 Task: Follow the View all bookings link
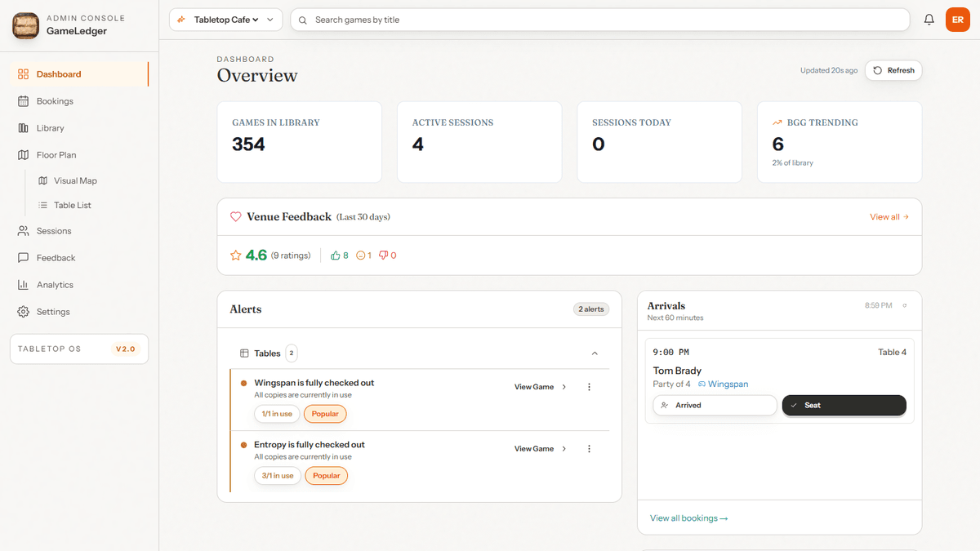[688, 518]
